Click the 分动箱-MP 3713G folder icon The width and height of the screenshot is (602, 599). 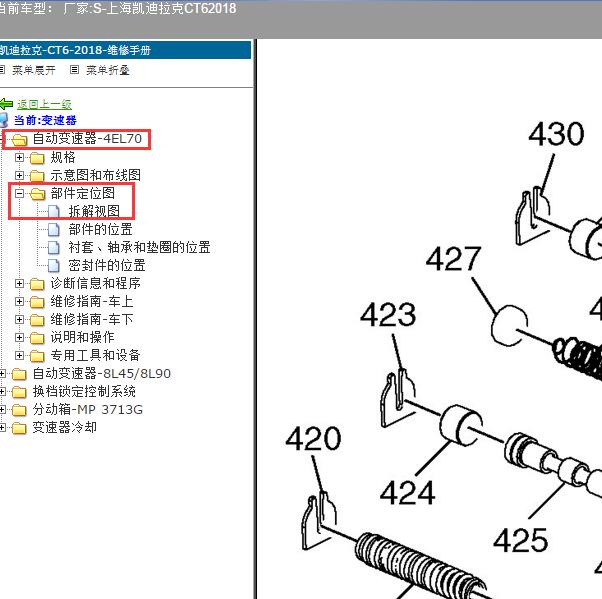pos(19,410)
